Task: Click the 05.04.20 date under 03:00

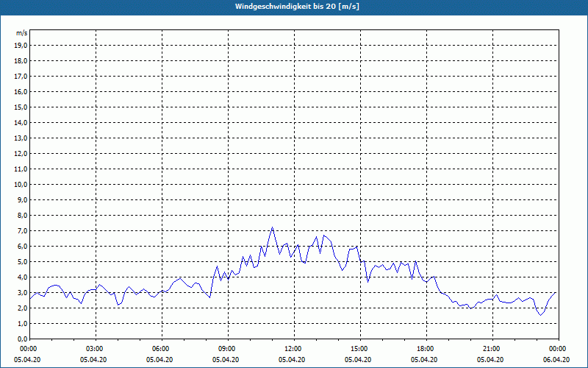Action: click(93, 360)
